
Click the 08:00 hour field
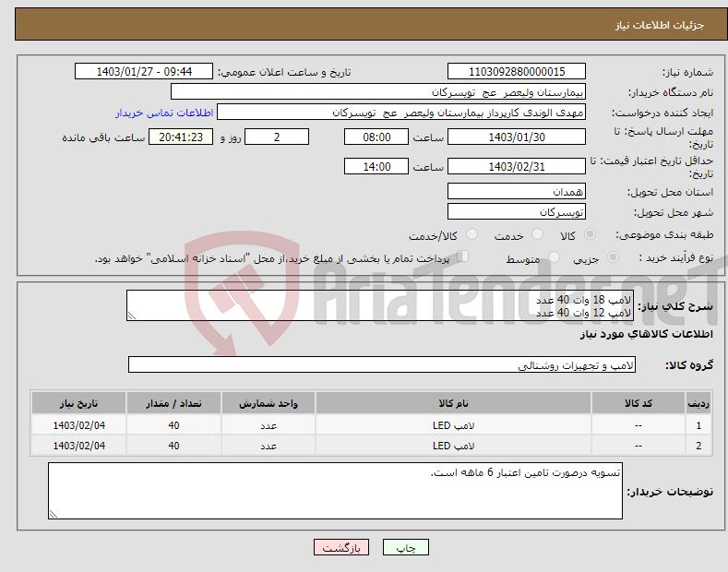[376, 137]
